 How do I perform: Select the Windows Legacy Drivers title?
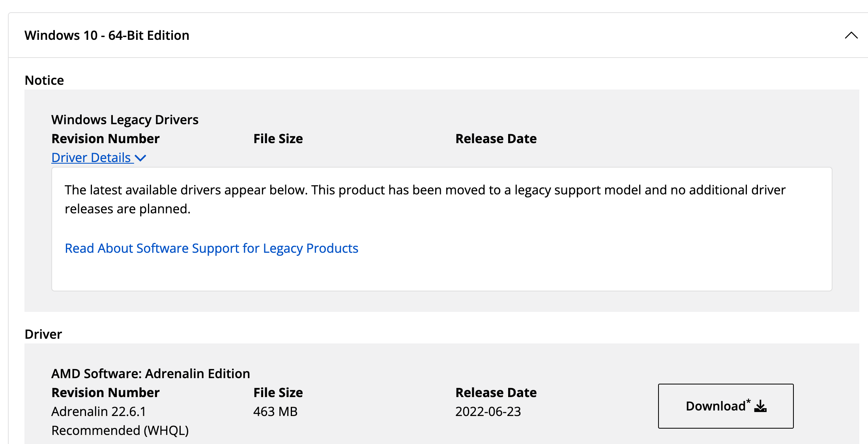(x=125, y=119)
